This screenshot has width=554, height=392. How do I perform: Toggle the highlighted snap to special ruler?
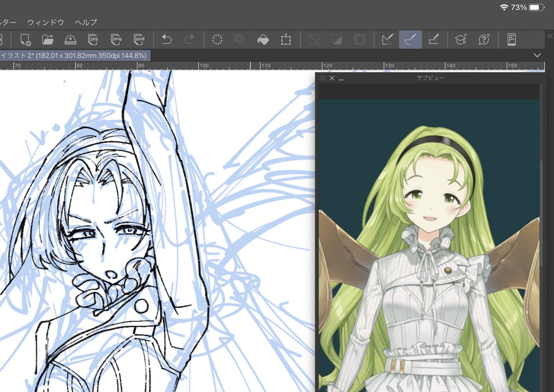(x=410, y=40)
